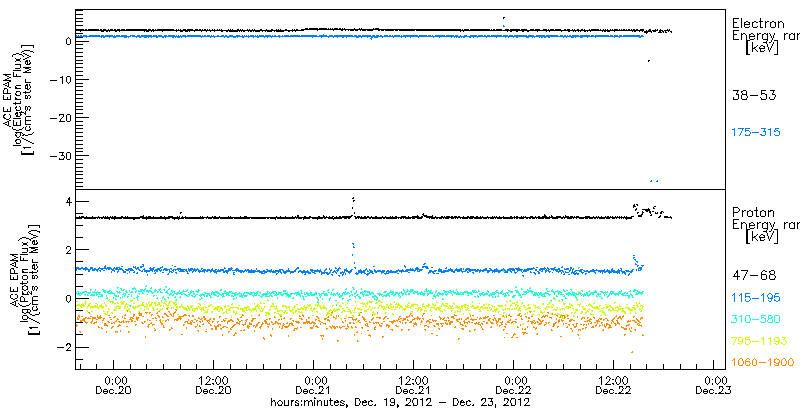
Task: Click the 12:00 Dec.21 time tick label
Action: click(413, 386)
